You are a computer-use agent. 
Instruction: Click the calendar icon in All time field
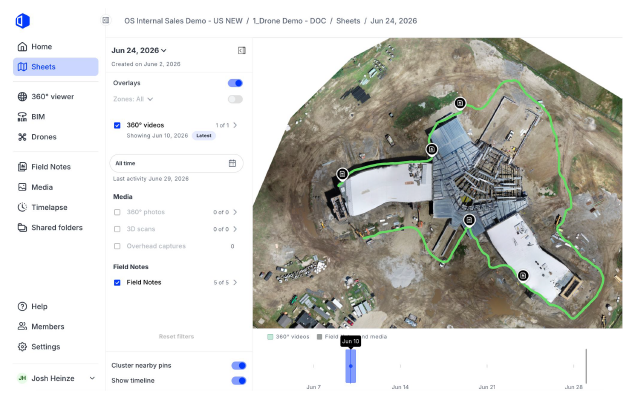pyautogui.click(x=232, y=163)
